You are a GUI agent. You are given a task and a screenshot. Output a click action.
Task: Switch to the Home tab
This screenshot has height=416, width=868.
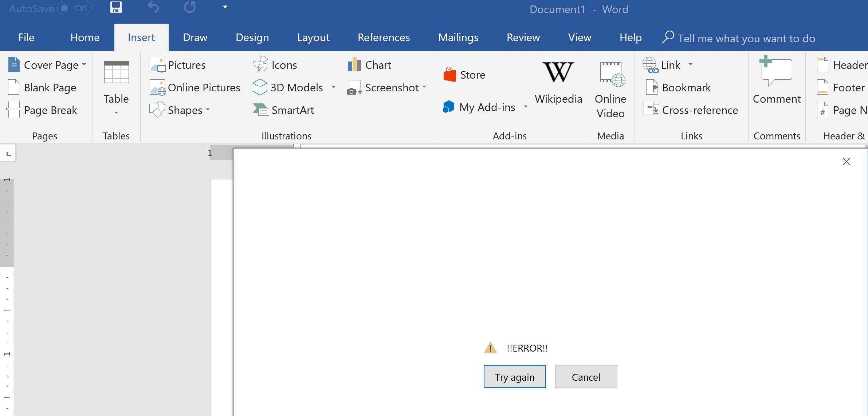click(x=85, y=37)
